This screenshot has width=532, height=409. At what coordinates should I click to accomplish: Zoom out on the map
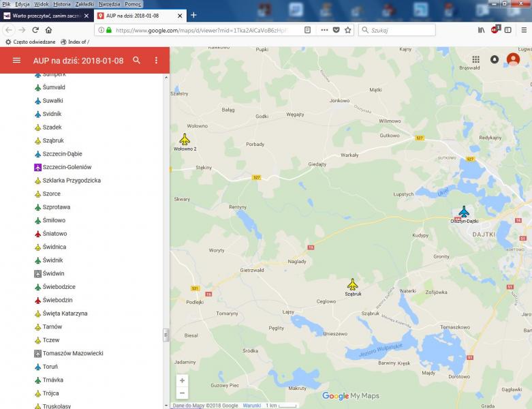point(182,393)
